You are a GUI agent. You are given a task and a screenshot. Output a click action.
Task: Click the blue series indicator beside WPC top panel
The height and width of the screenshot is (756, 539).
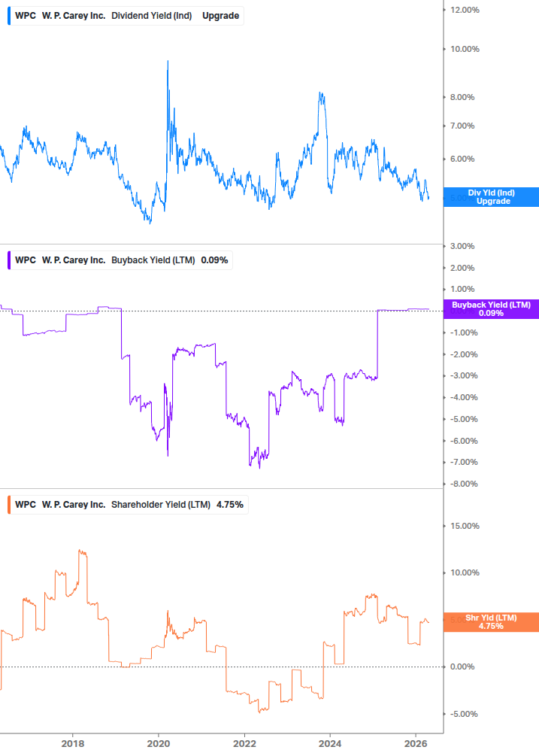click(9, 14)
